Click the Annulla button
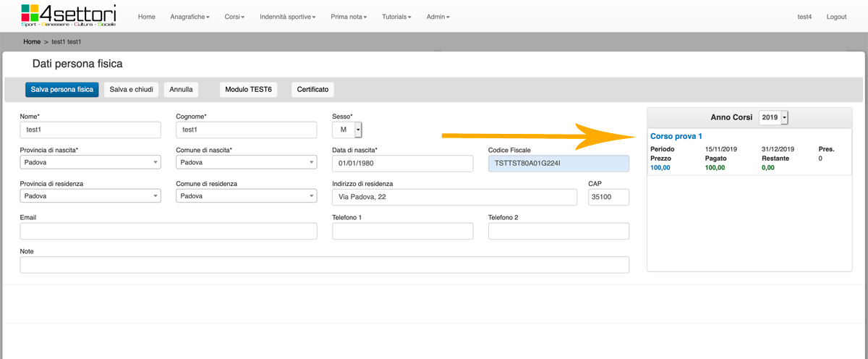868x359 pixels. click(181, 90)
